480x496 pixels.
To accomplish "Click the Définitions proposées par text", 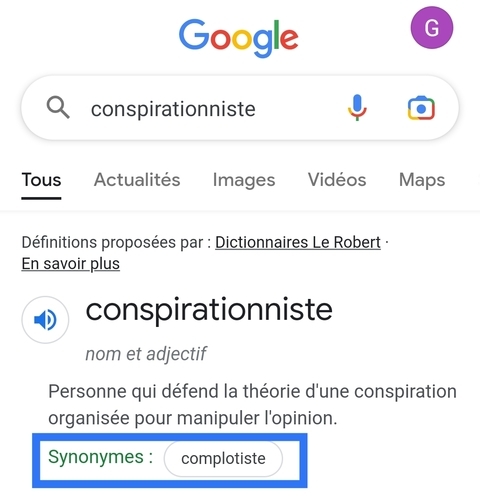I will (116, 242).
